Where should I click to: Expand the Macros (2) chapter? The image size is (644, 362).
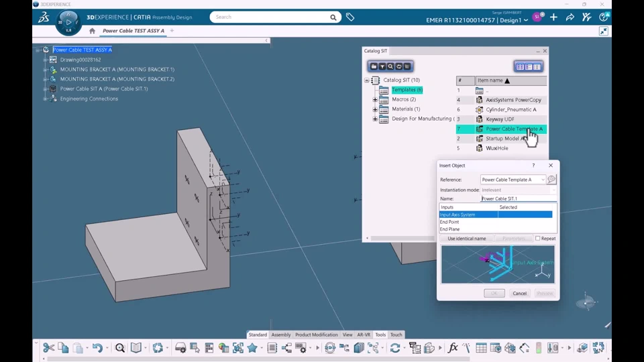(375, 99)
